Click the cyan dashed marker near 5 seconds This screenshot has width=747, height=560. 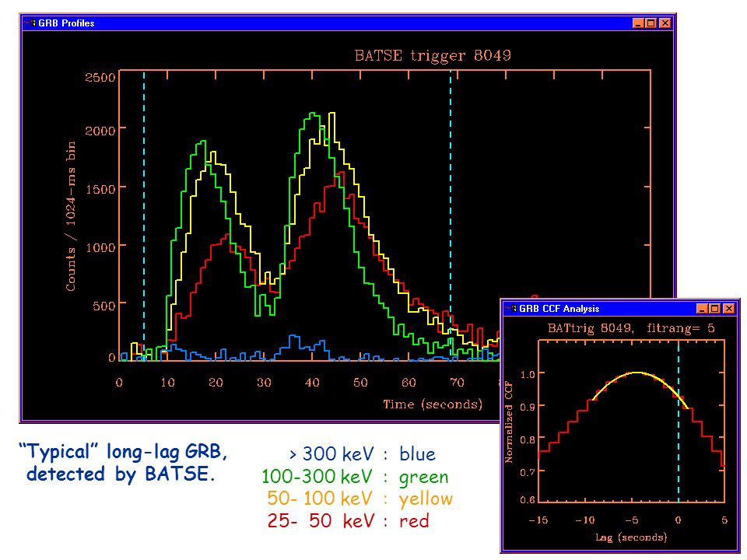(144, 215)
